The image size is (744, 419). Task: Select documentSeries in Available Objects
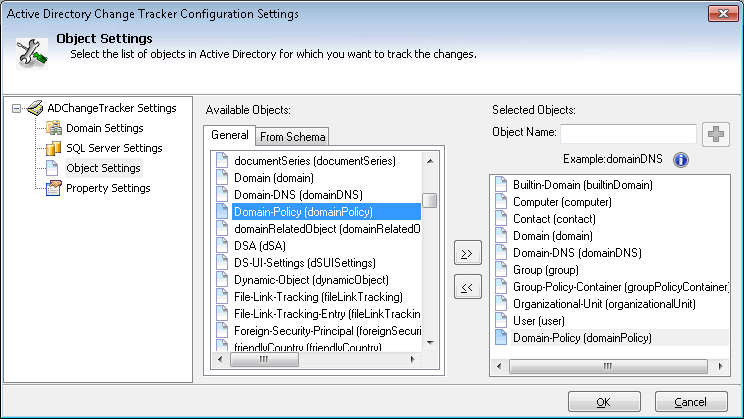315,161
